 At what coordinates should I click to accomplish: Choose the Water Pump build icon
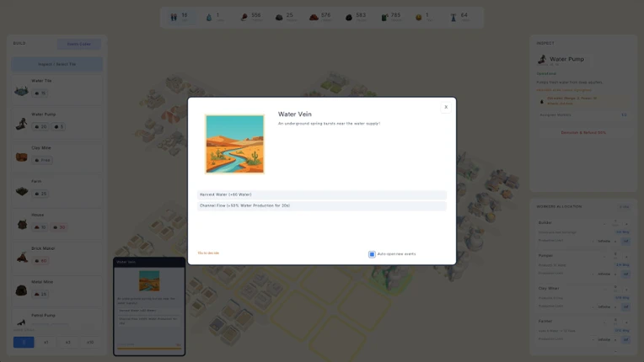click(21, 124)
